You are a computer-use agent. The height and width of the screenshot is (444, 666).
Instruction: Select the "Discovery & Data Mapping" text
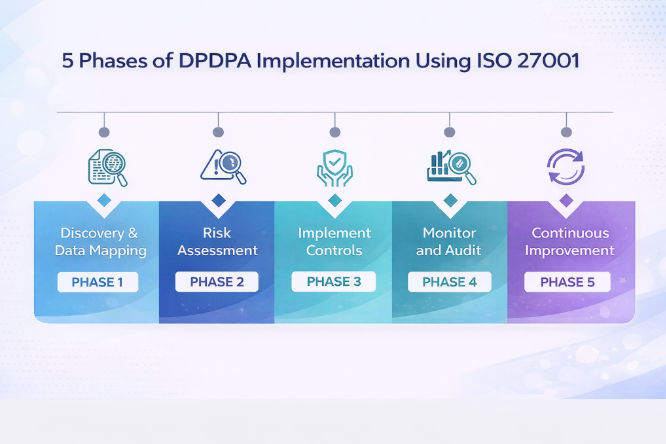point(101,242)
